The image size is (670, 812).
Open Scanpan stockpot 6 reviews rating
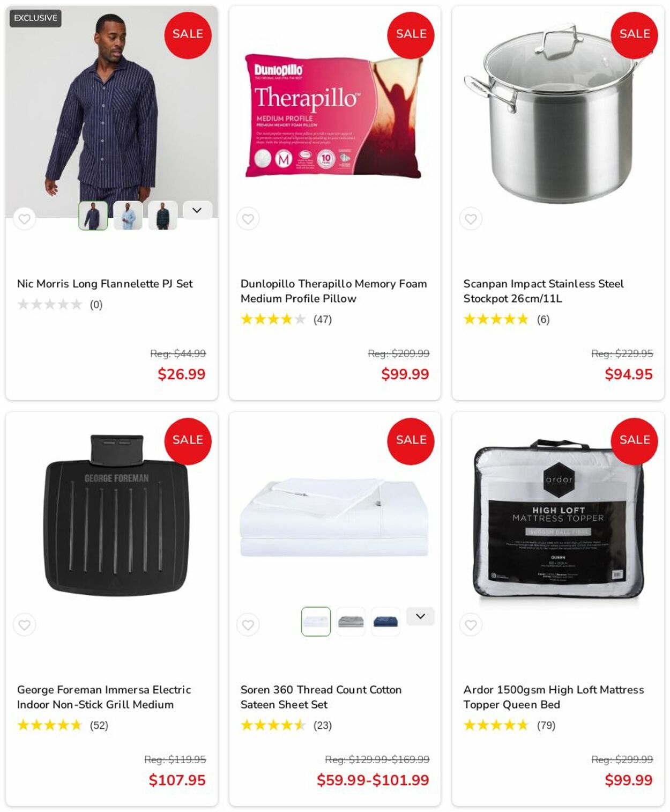click(x=507, y=320)
